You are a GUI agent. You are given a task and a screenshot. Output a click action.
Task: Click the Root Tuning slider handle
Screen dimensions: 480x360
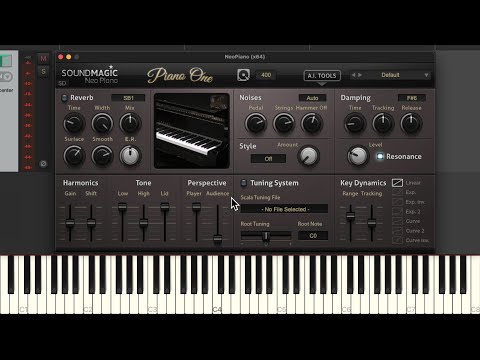click(x=266, y=236)
